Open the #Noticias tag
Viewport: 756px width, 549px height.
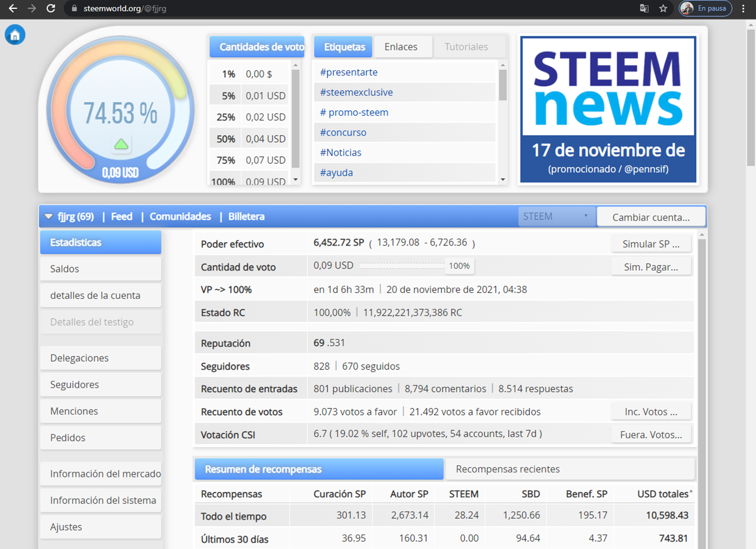pos(340,152)
